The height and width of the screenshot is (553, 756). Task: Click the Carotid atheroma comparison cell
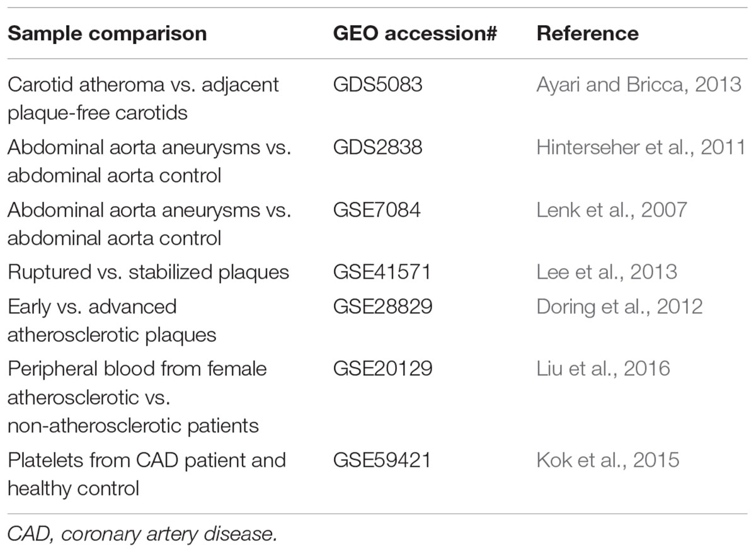(143, 98)
